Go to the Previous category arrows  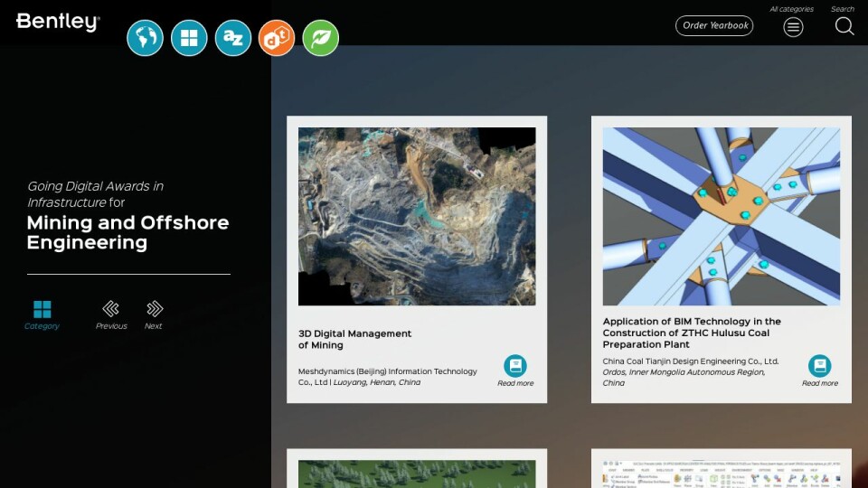pyautogui.click(x=111, y=309)
